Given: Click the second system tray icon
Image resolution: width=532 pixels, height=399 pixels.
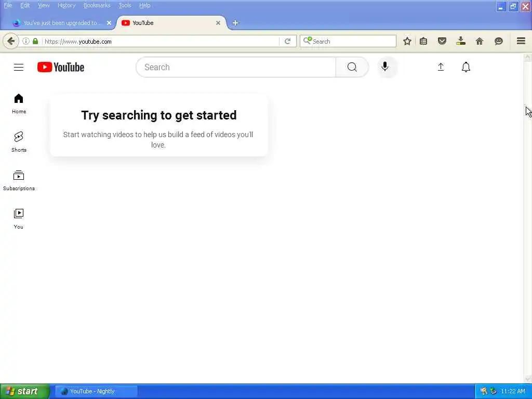Looking at the screenshot, I should [x=494, y=392].
